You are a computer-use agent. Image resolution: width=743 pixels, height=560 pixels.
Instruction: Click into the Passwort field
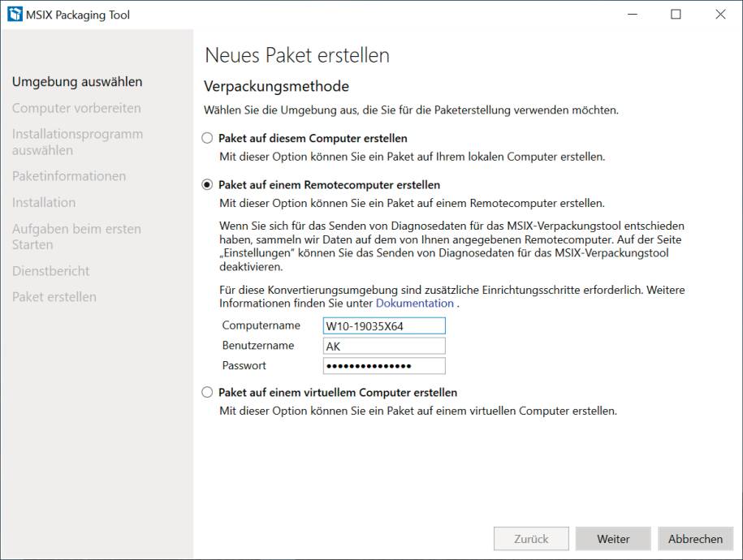384,366
